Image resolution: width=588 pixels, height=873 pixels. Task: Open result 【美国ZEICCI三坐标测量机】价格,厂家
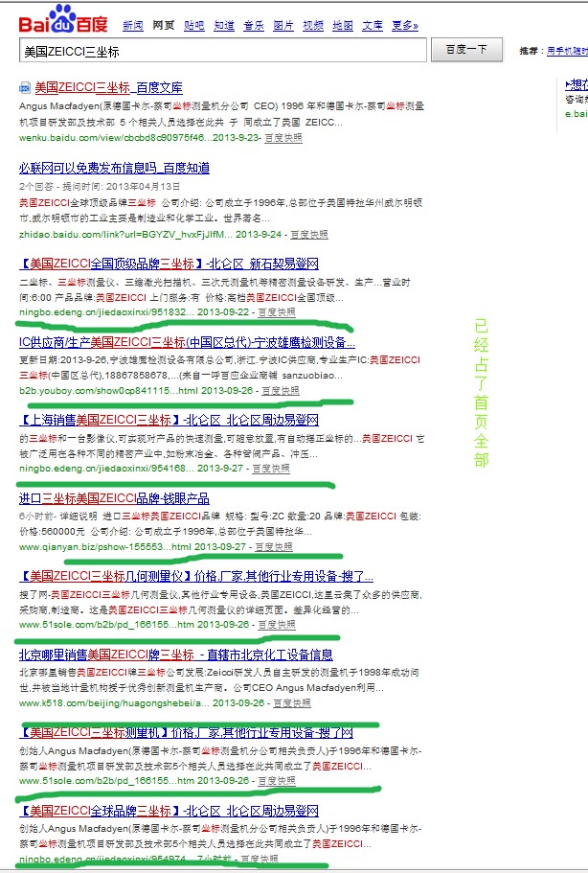(x=187, y=732)
